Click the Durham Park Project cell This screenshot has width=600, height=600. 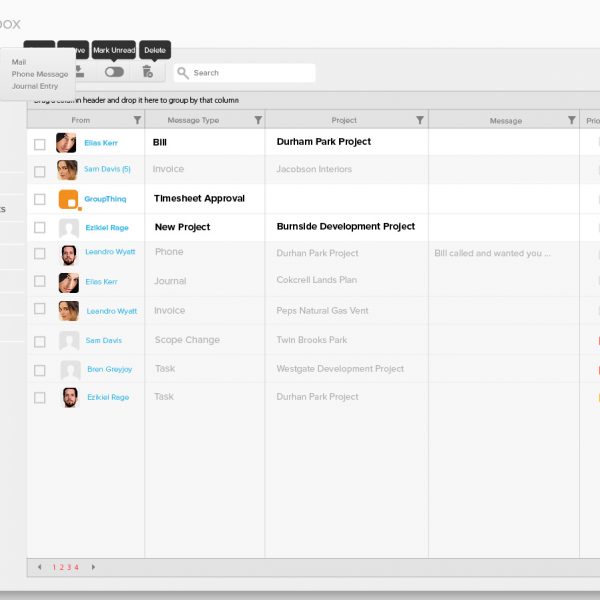[324, 142]
